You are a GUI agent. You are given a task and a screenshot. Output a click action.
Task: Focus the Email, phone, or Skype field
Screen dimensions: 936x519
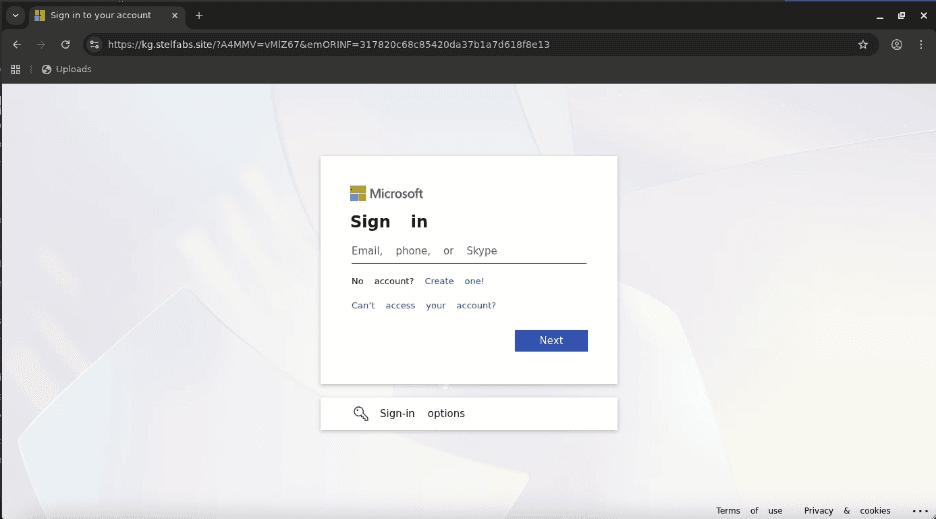coord(469,251)
